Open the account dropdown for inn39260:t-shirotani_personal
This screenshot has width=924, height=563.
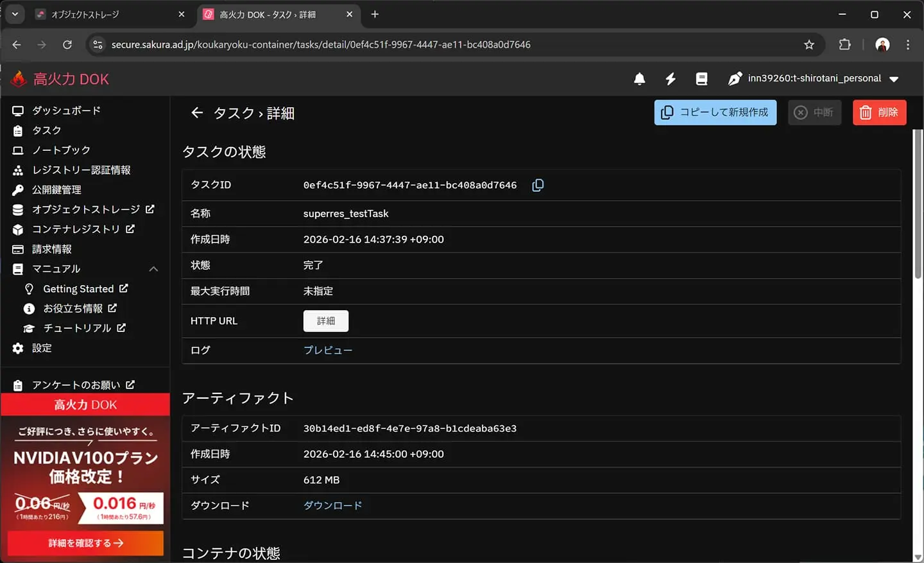coord(894,79)
